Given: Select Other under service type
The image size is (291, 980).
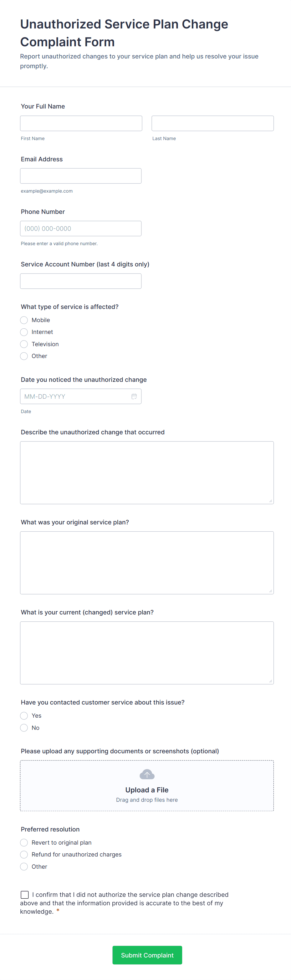Looking at the screenshot, I should point(24,356).
